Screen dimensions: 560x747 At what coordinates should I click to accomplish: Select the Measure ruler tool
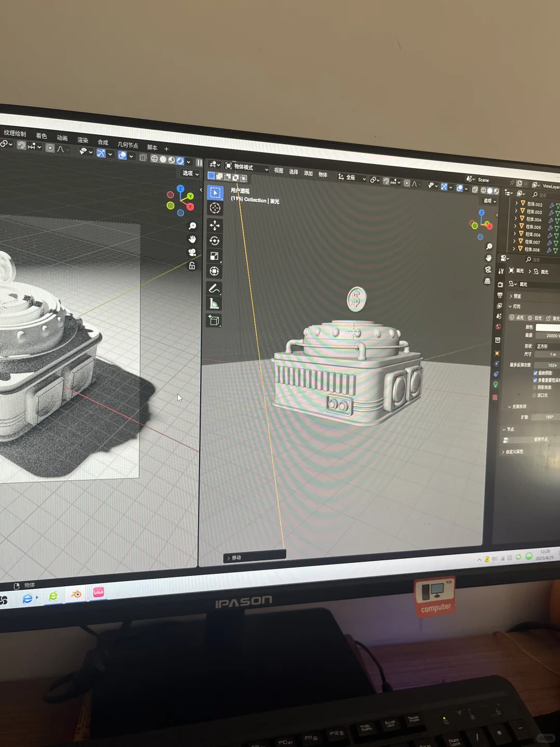[x=214, y=303]
